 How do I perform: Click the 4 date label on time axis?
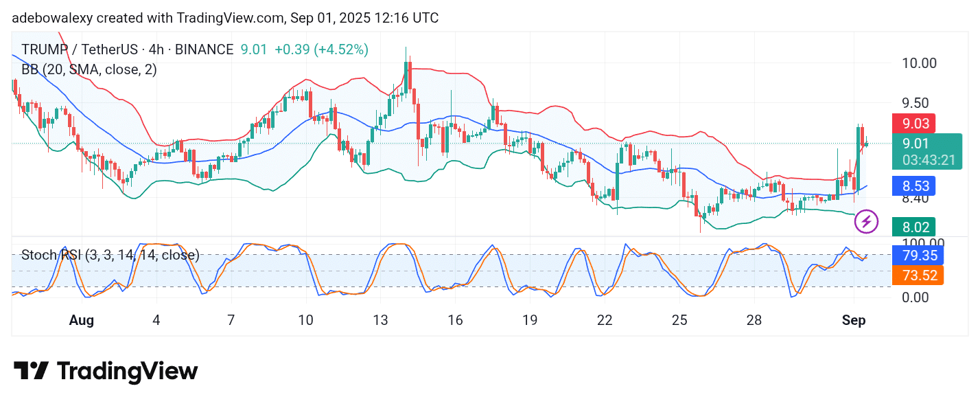pos(156,320)
